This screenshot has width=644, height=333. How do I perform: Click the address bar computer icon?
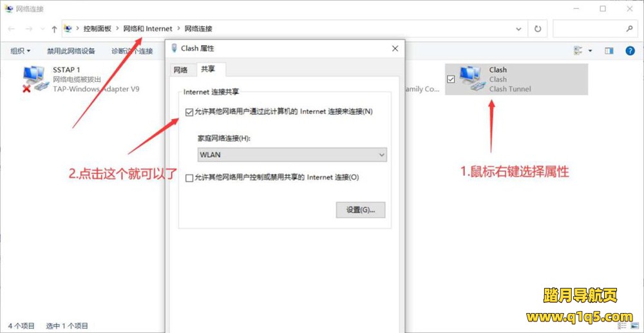[68, 29]
